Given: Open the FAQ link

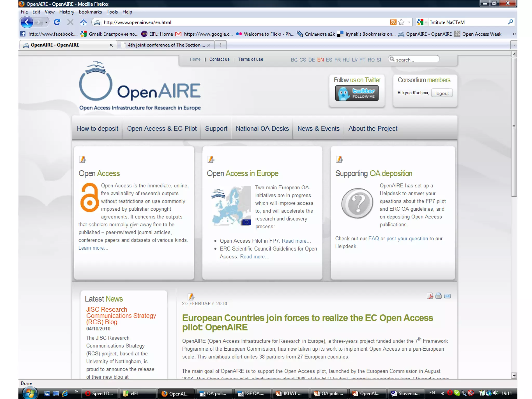Looking at the screenshot, I should point(374,238).
